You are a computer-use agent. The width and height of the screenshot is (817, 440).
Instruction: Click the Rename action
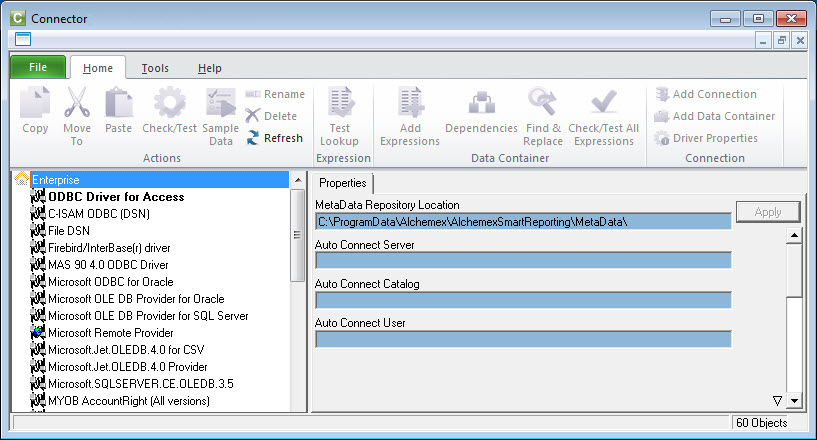pyautogui.click(x=275, y=94)
